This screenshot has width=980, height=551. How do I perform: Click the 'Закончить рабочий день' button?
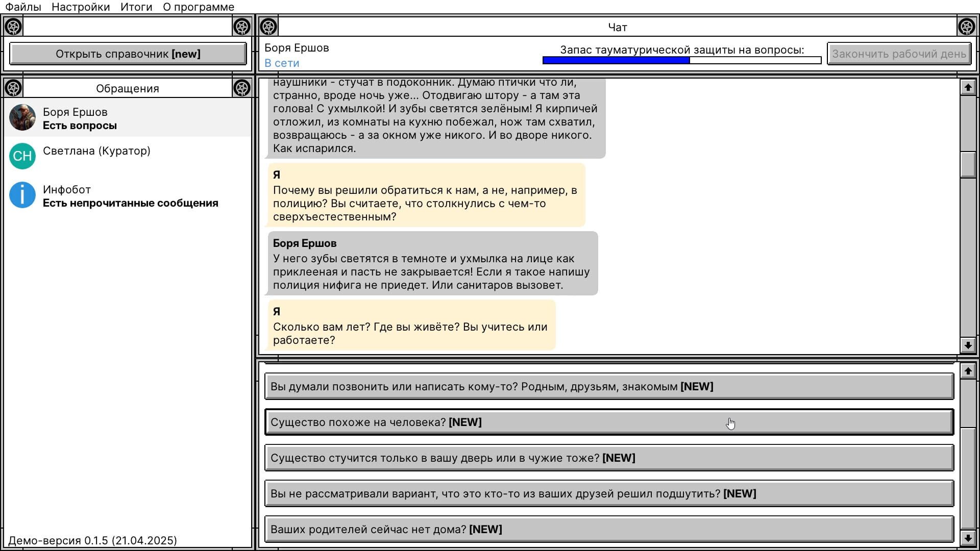coord(901,53)
